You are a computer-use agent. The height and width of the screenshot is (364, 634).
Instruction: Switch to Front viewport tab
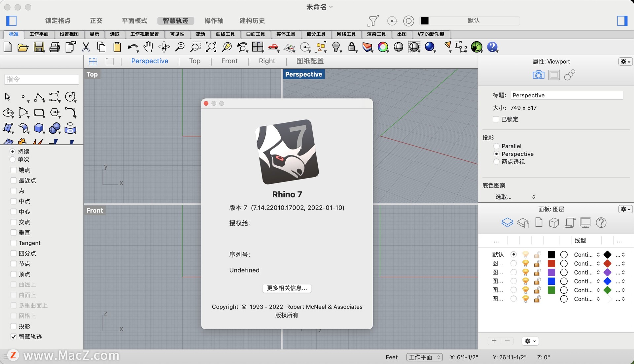click(x=229, y=61)
